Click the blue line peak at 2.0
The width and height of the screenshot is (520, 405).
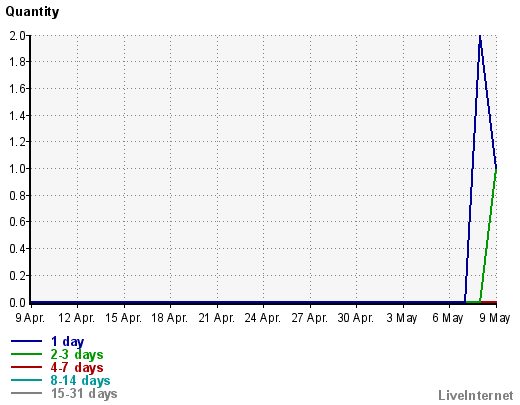[x=480, y=37]
